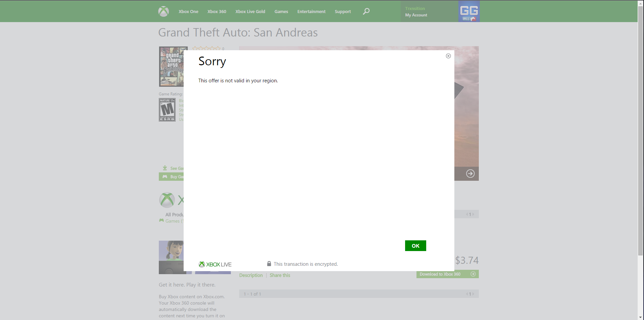Click the scrollbar up arrow
Screen dimensions: 644x320
point(640,3)
